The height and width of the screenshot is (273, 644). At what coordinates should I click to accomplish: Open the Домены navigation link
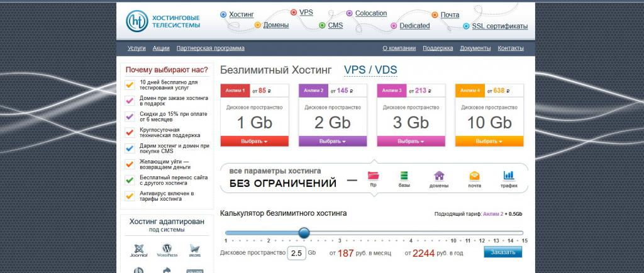point(276,25)
